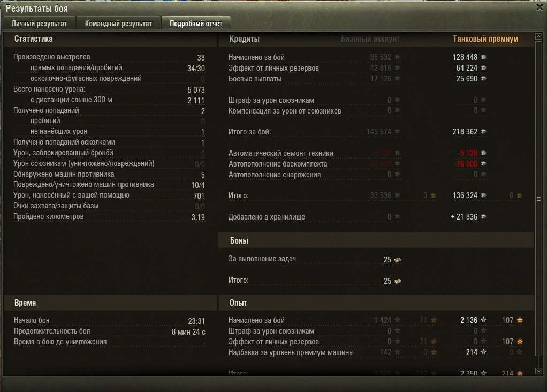Viewport: 547px width, 392px height.
Task: Click the gold star icon beside premium 107 Начислено
Action: [520, 320]
